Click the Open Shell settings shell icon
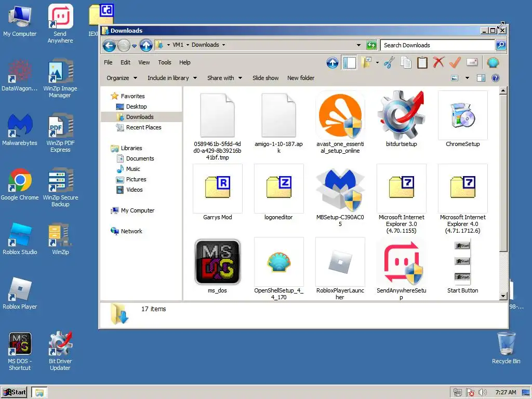 coord(493,62)
